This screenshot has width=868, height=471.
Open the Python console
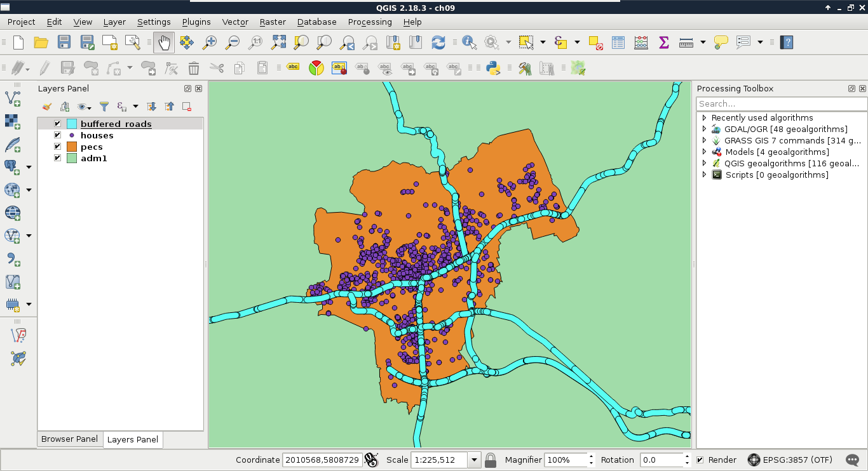click(x=493, y=68)
